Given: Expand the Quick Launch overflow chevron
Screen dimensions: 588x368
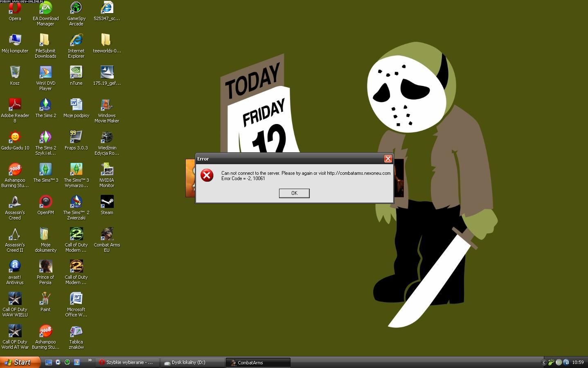Looking at the screenshot, I should [x=90, y=361].
